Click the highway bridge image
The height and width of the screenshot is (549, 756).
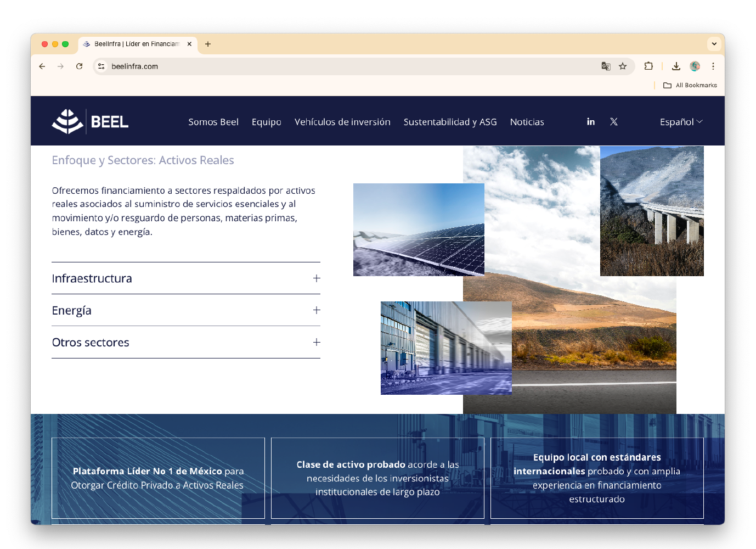tap(652, 211)
